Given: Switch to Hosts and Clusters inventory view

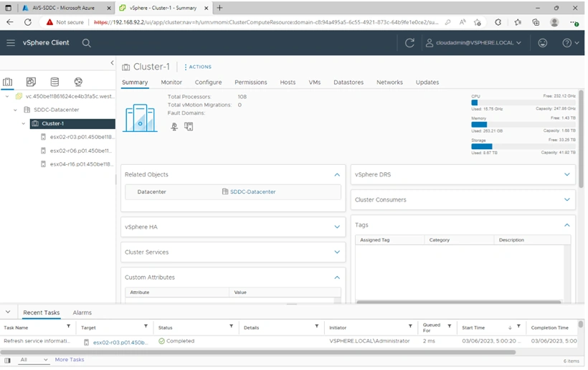Looking at the screenshot, I should (x=7, y=82).
